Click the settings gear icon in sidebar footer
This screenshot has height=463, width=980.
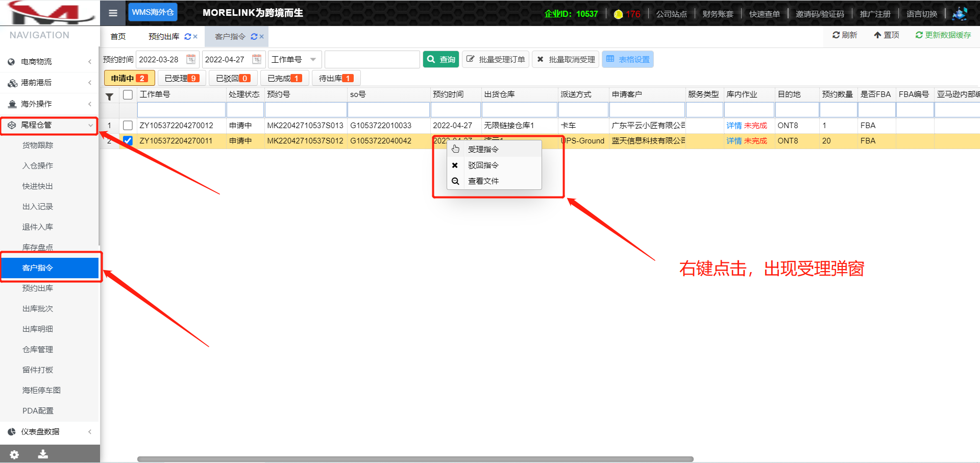tap(14, 454)
